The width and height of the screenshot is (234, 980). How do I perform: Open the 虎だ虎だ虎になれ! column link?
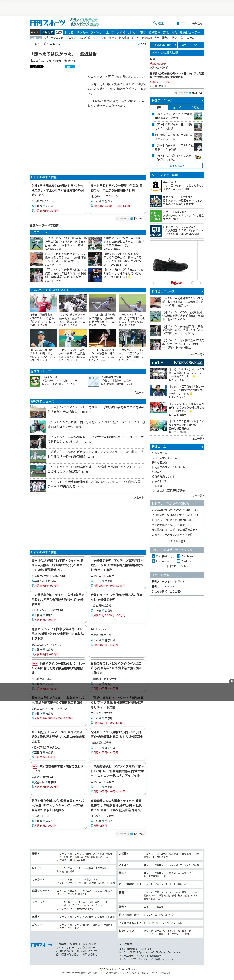pyautogui.click(x=163, y=477)
